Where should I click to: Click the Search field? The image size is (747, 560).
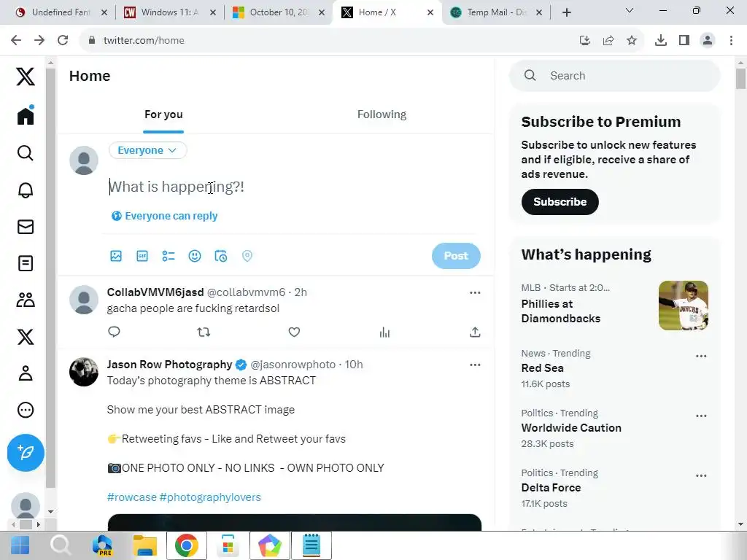pos(614,76)
